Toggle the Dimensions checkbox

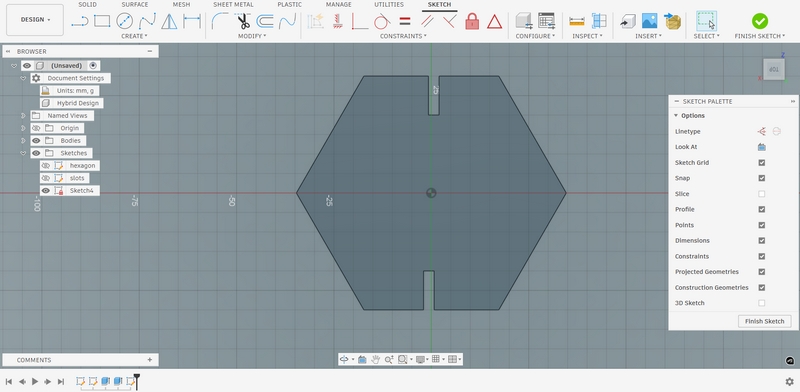pyautogui.click(x=762, y=240)
